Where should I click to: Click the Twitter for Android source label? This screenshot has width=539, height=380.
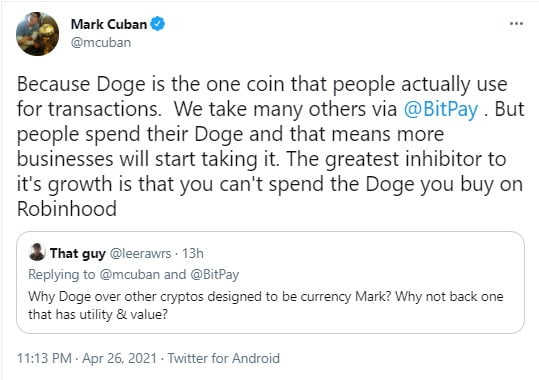pos(223,358)
